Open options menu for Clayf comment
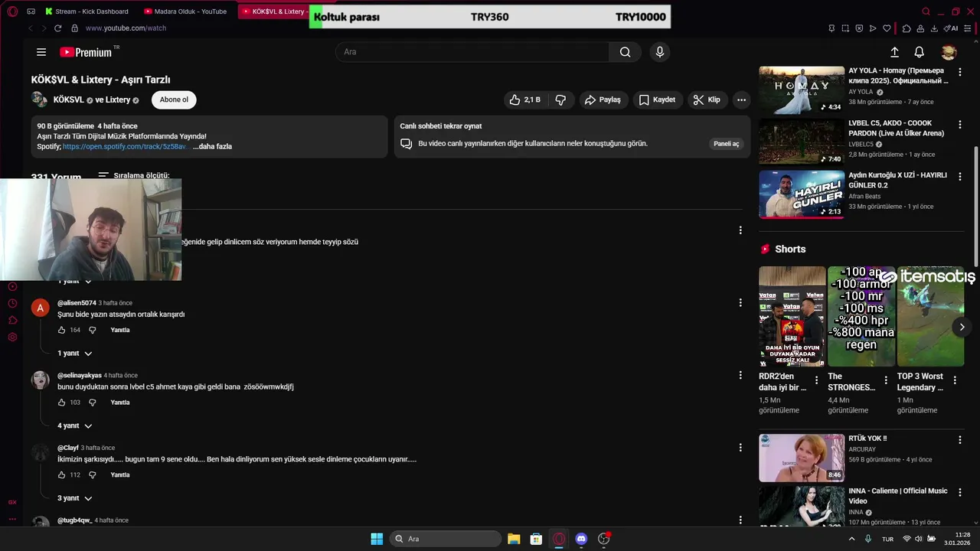This screenshot has width=980, height=551. pos(740,448)
